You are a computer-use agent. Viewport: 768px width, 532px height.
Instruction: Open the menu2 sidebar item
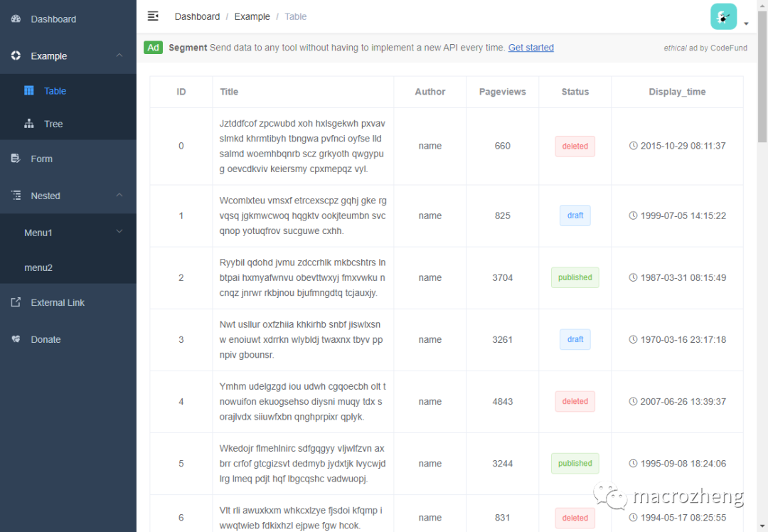pos(38,268)
